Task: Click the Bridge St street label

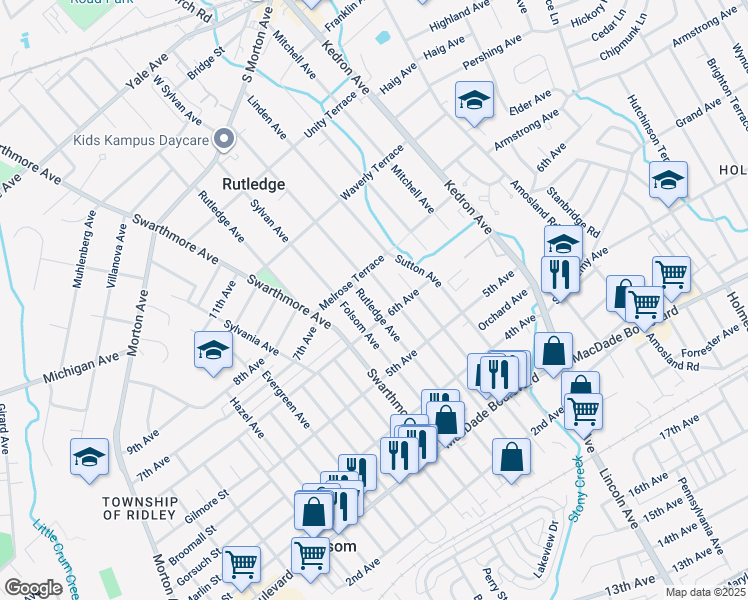Action: click(206, 63)
